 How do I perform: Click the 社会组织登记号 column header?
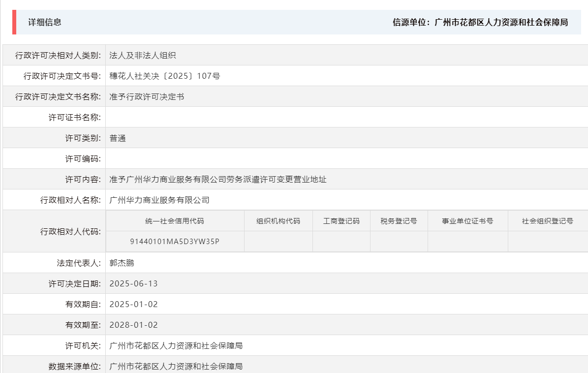tap(548, 220)
